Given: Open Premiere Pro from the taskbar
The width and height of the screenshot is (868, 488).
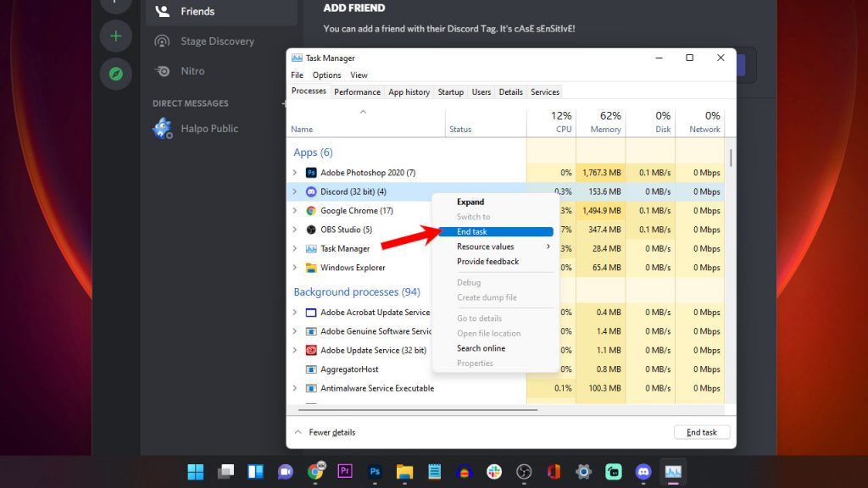Looking at the screenshot, I should [345, 471].
